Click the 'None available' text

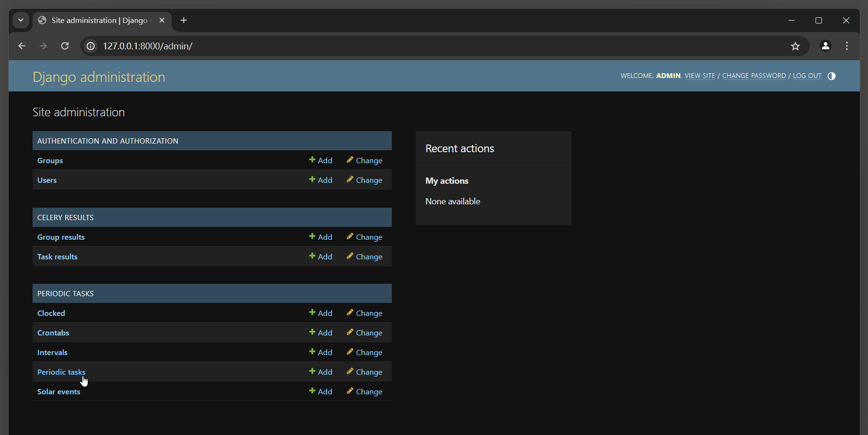pos(453,201)
